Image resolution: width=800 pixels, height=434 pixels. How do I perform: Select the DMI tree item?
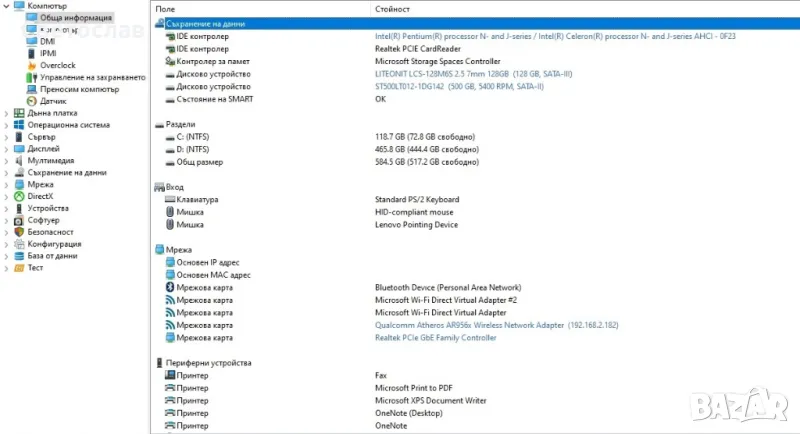point(47,41)
